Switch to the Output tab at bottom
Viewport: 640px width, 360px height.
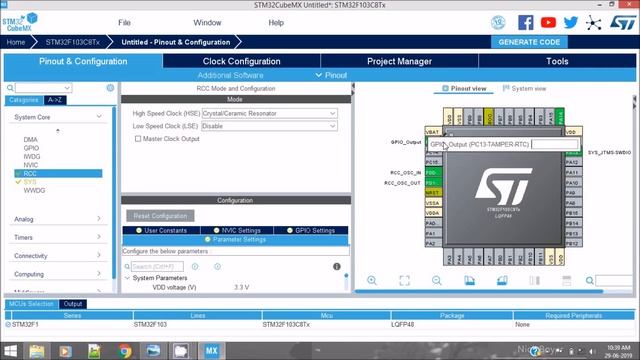coord(73,304)
